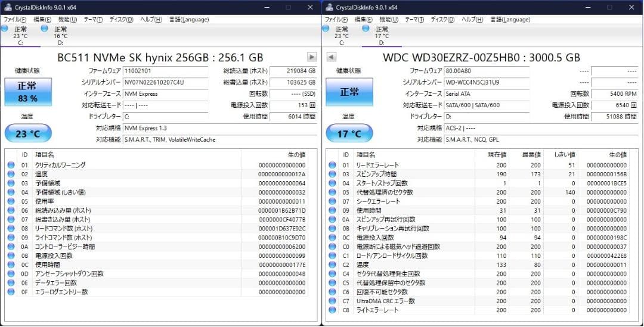Click NVM Express 1.3 standard field
Image resolution: width=644 pixels, height=327 pixels.
pyautogui.click(x=219, y=128)
